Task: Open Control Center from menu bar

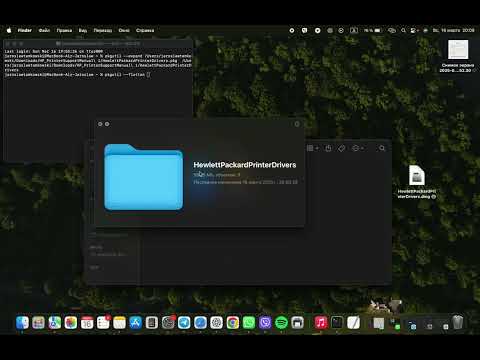Action: (414, 30)
